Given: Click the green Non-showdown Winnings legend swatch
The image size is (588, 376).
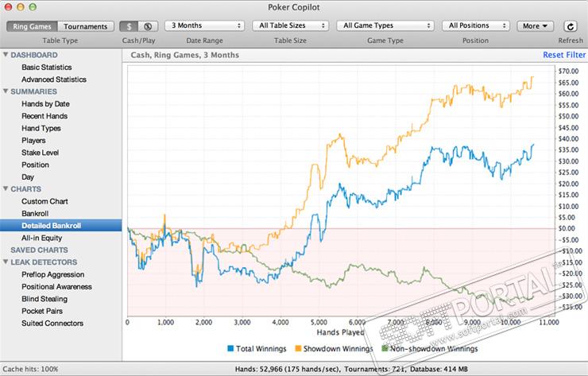Looking at the screenshot, I should (385, 349).
